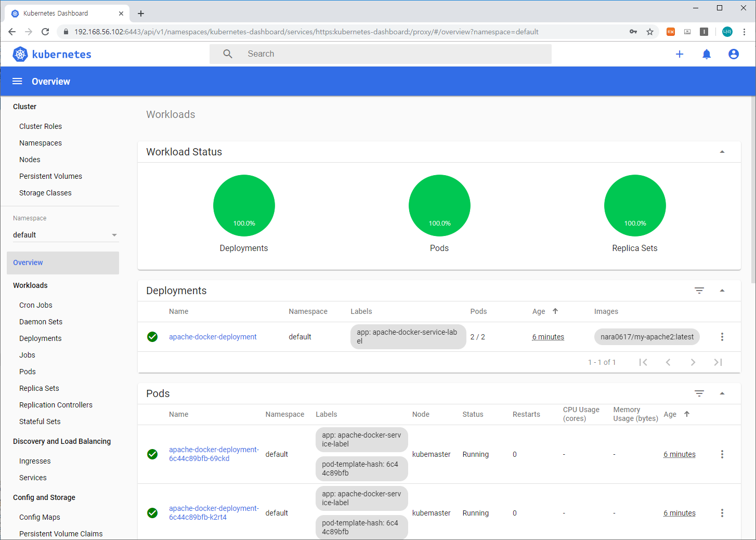Open the apache-docker-deployment link
Image resolution: width=756 pixels, height=540 pixels.
click(x=213, y=337)
